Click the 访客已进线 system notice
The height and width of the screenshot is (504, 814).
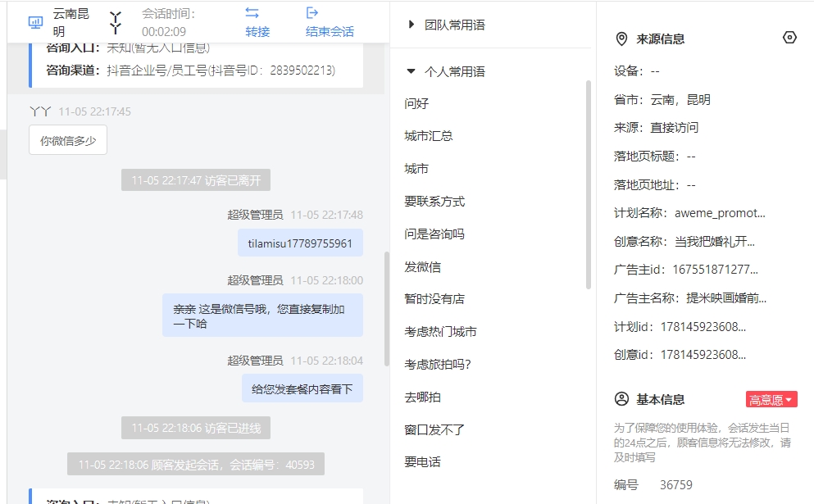tap(196, 428)
